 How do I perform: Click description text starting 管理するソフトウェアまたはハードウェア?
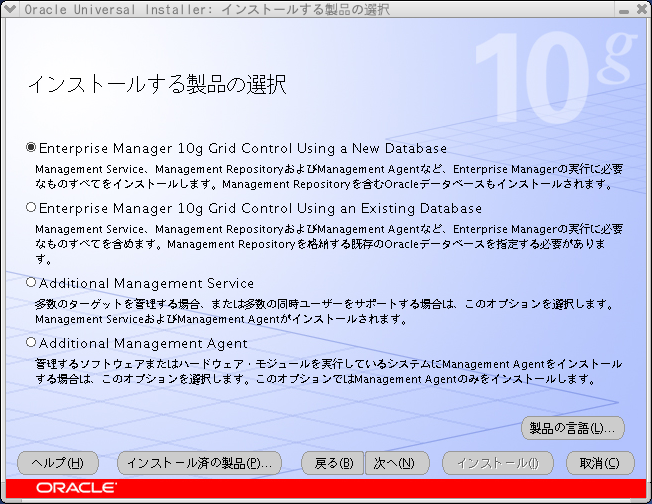pos(328,371)
